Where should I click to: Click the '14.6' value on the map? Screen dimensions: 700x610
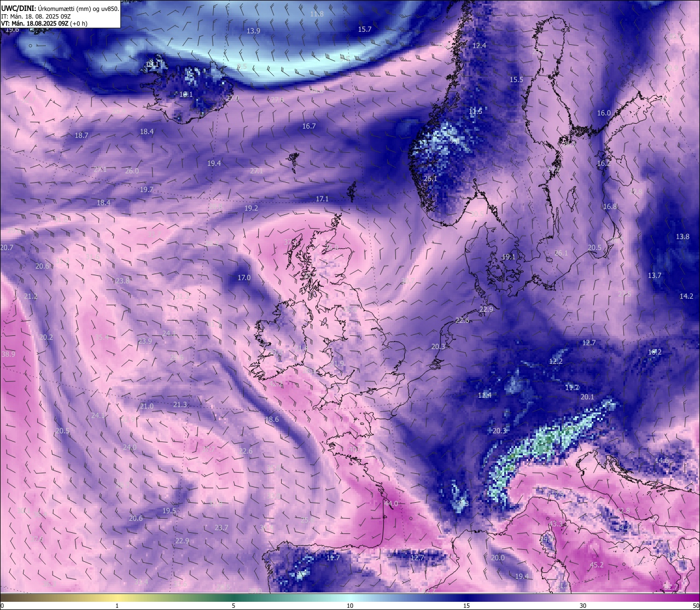662,460
